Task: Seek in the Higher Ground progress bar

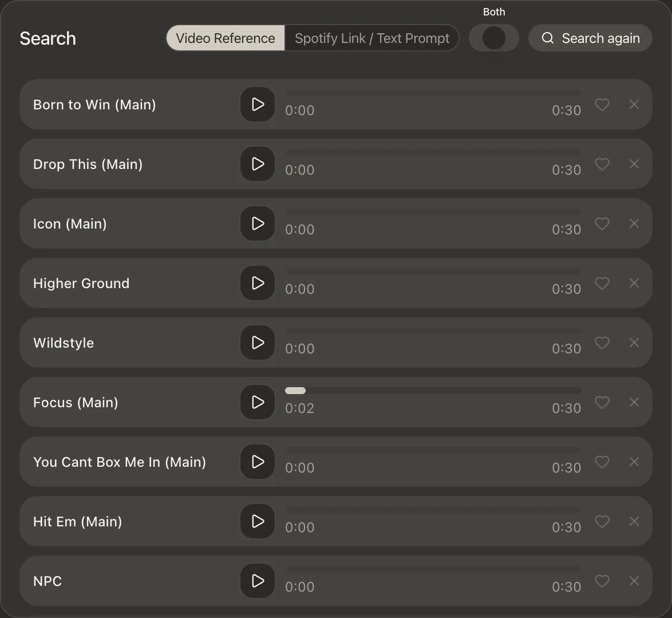Action: click(433, 271)
